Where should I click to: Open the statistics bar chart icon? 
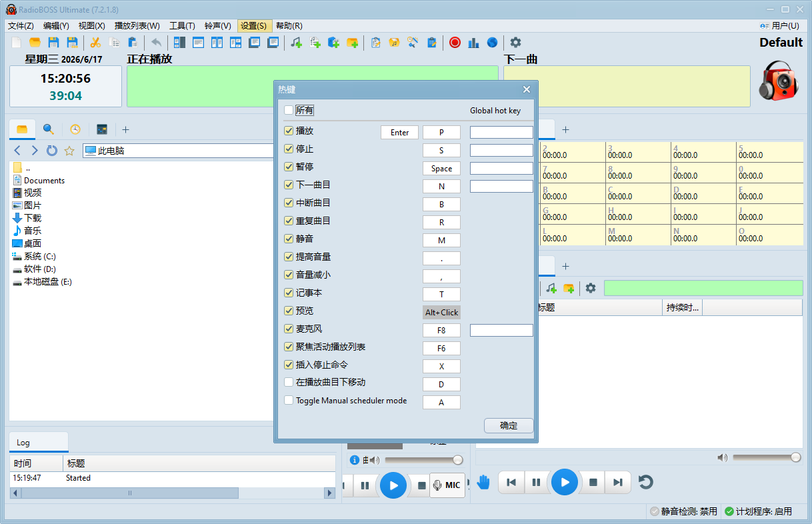click(x=473, y=43)
